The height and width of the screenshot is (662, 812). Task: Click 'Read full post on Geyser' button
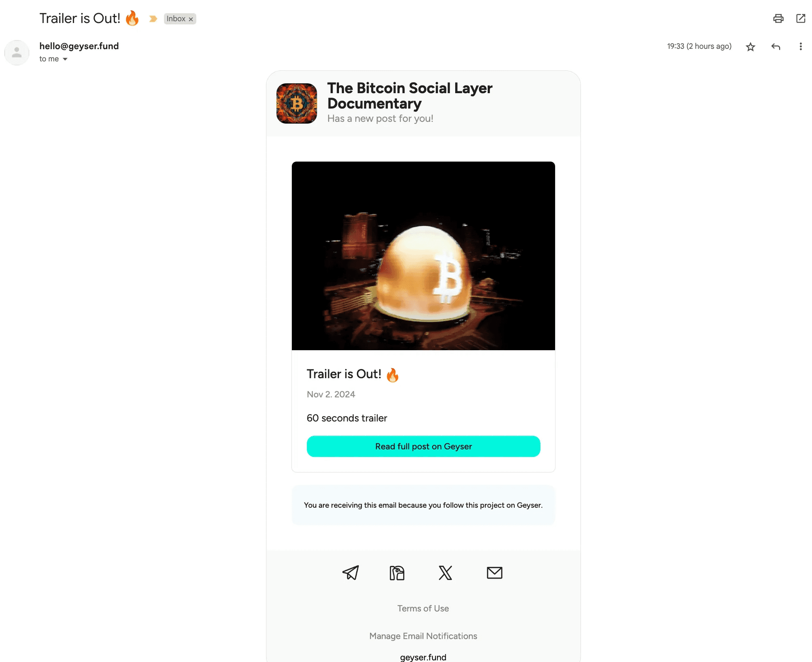(423, 446)
